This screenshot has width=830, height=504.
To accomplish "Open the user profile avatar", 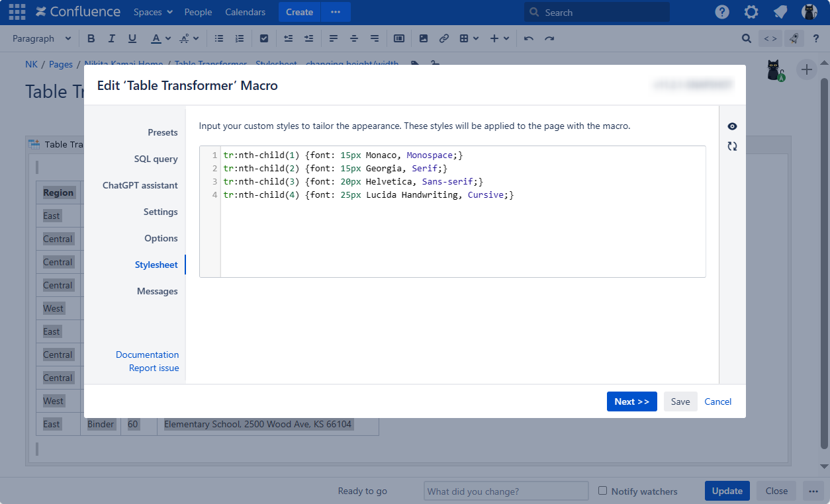I will pyautogui.click(x=809, y=12).
